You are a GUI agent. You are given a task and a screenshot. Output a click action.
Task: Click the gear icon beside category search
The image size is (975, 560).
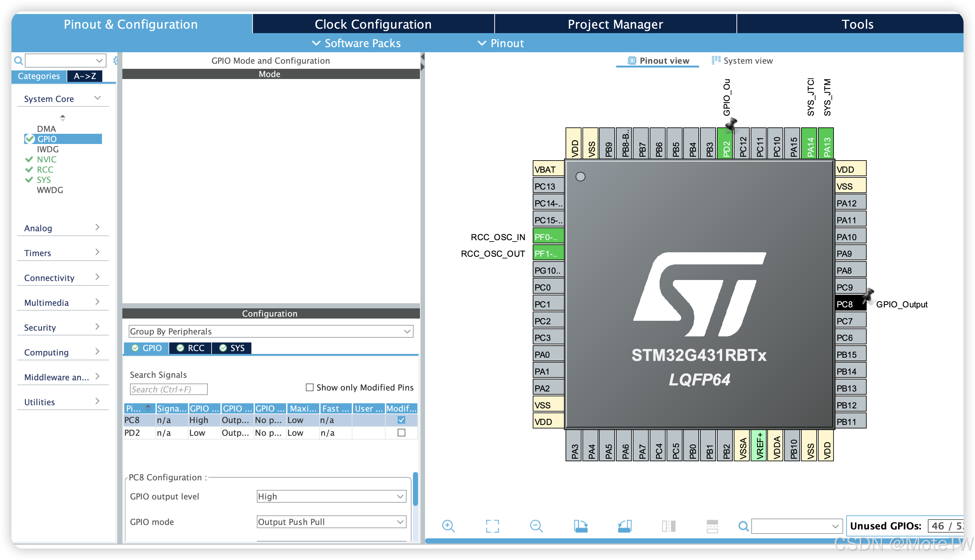(115, 61)
